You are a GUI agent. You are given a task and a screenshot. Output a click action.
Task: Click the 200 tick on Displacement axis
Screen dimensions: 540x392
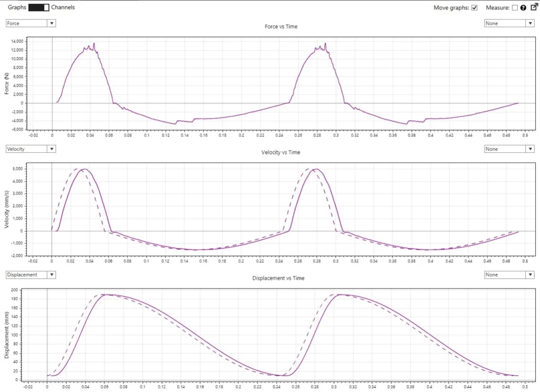pos(14,290)
